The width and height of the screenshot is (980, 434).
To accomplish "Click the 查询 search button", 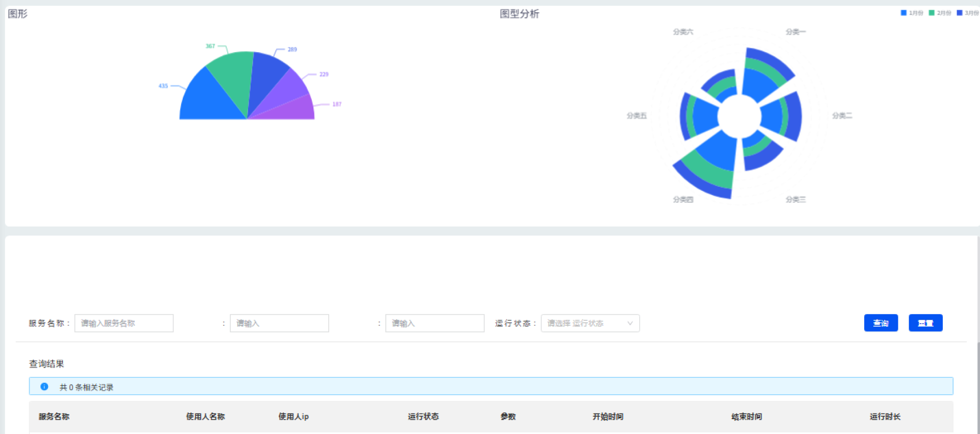I will point(880,323).
